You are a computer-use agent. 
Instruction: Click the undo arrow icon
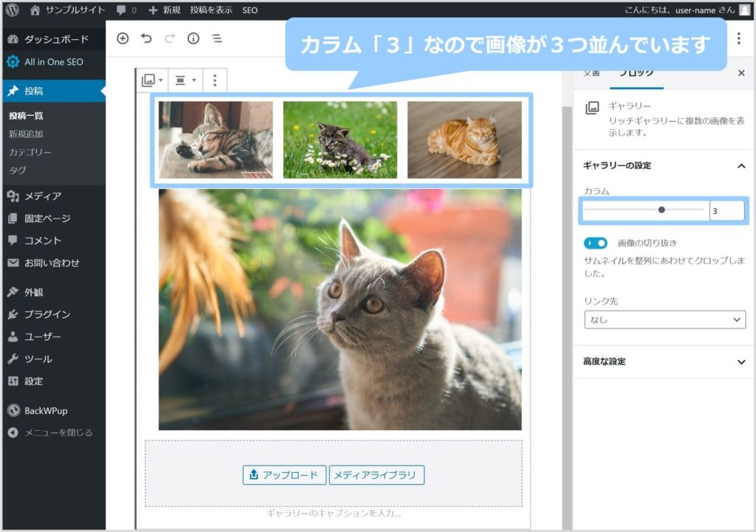(146, 38)
